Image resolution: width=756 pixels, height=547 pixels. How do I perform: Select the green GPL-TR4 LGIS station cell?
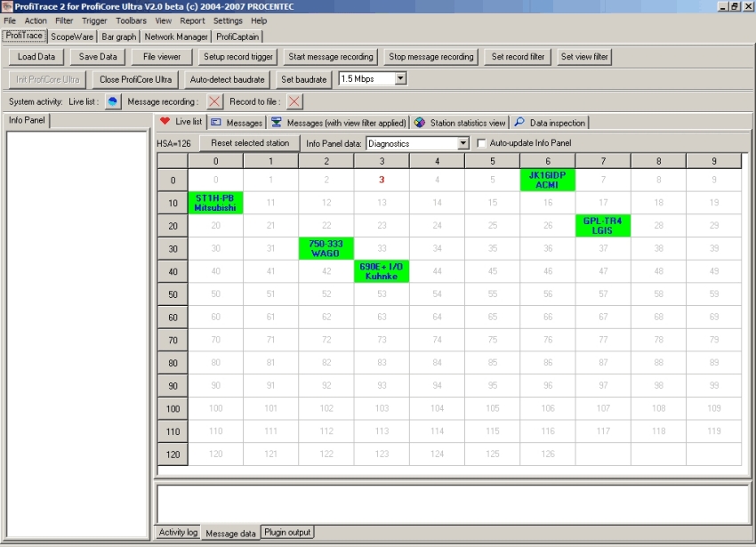click(x=603, y=225)
